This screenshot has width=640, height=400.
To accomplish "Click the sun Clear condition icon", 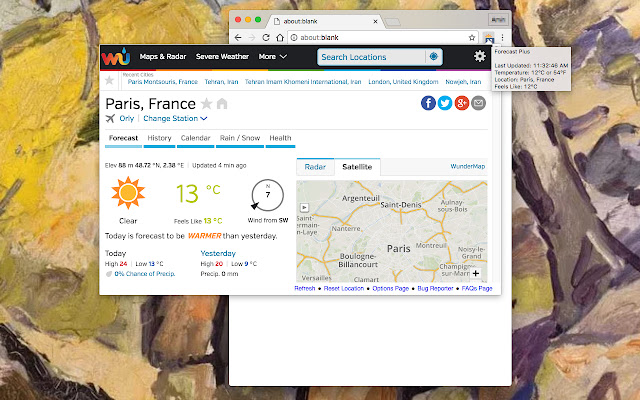I will pos(128,193).
